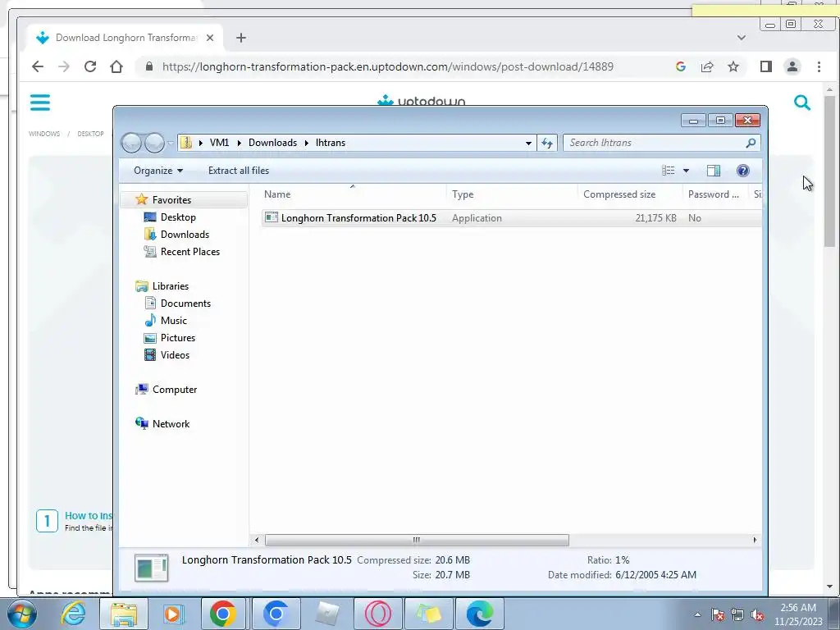Open Explorer address history dropdown
Viewport: 840px width, 630px height.
point(528,143)
